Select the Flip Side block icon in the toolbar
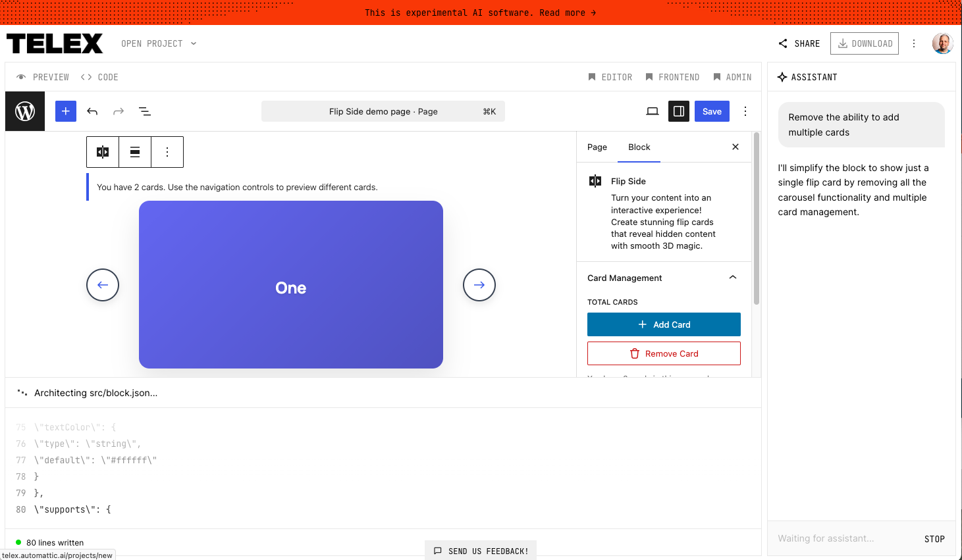Image resolution: width=962 pixels, height=560 pixels. click(102, 152)
